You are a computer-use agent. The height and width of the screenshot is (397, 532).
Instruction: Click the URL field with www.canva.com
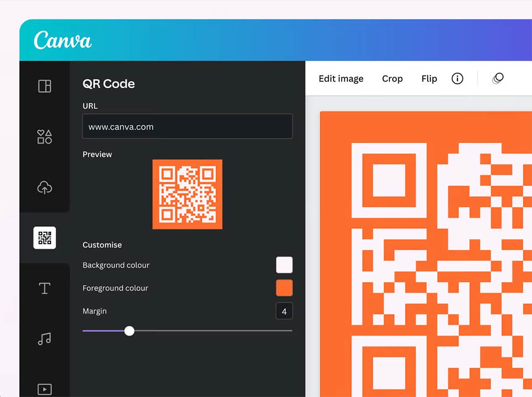click(187, 126)
